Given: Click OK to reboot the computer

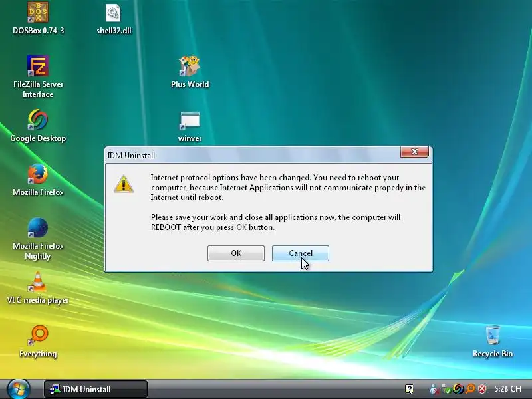Looking at the screenshot, I should tap(236, 253).
